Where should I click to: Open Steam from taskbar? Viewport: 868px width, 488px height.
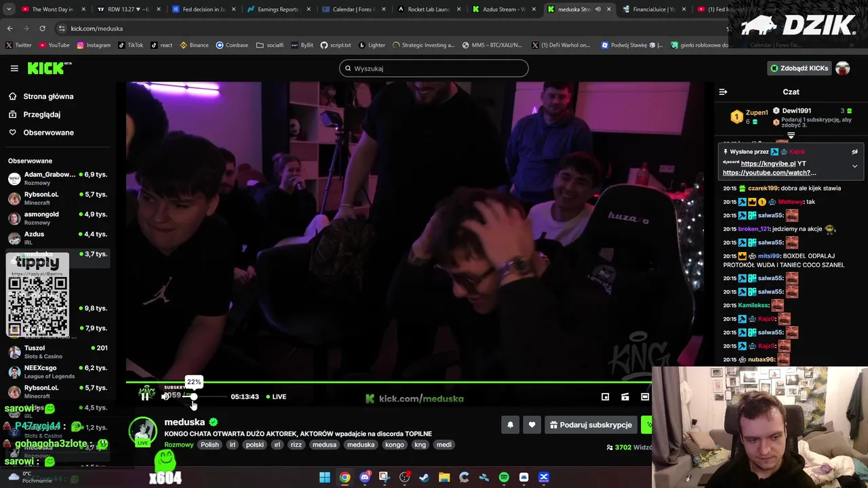[x=425, y=477]
